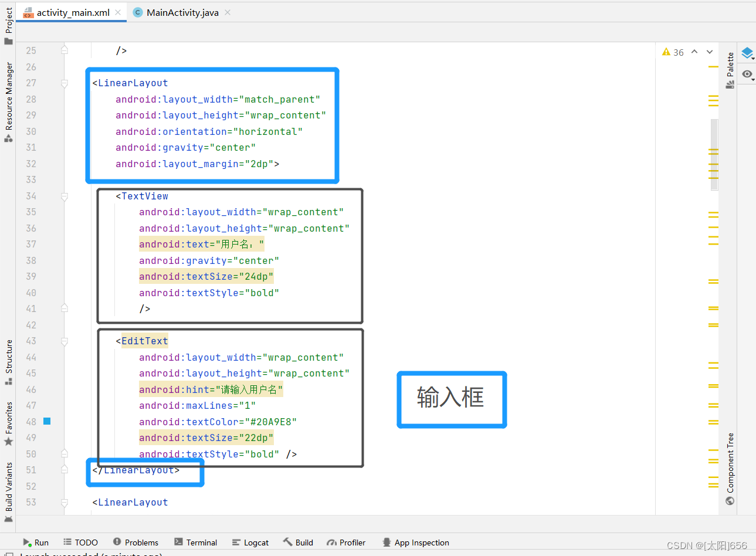Open the Build tool window
Viewport: 756px width, 556px height.
[298, 543]
